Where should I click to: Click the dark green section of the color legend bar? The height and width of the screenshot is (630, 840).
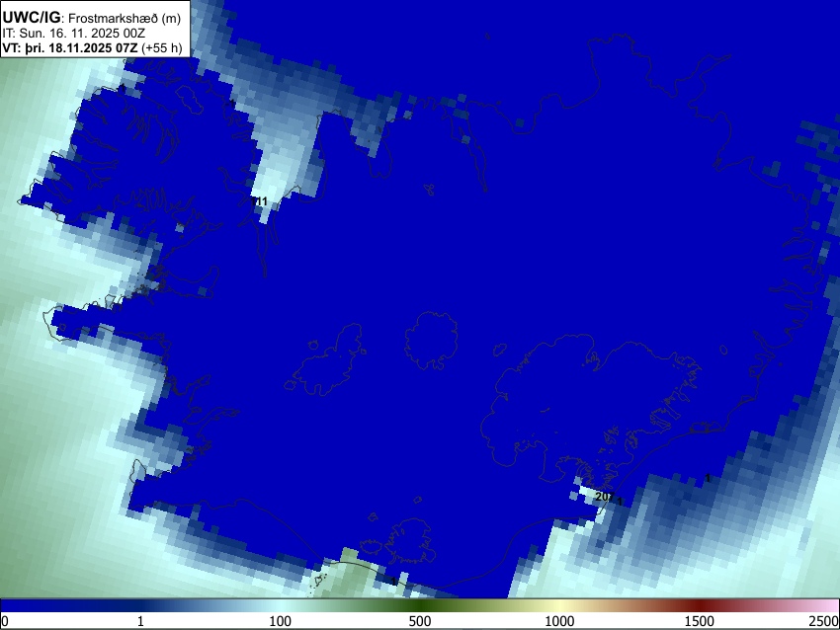(x=420, y=606)
